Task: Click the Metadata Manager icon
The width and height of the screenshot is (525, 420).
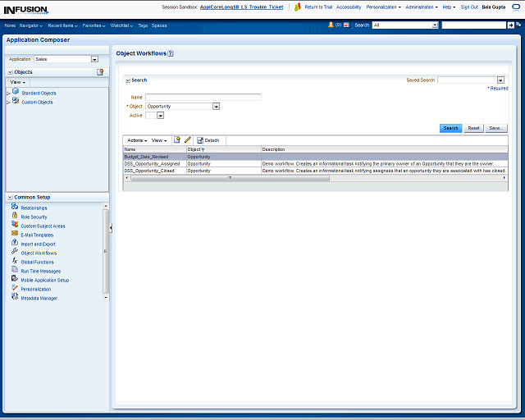Action: point(15,298)
